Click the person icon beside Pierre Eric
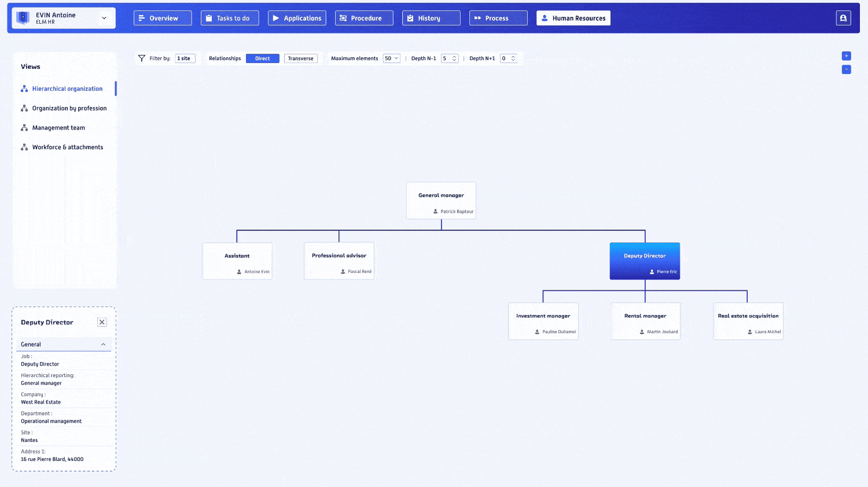This screenshot has width=868, height=487. pos(652,272)
